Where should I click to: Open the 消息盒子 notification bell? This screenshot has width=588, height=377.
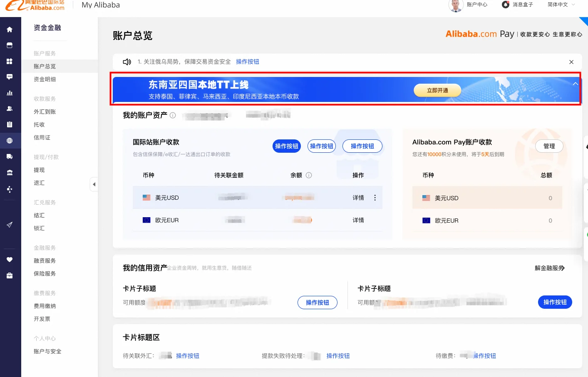(505, 5)
